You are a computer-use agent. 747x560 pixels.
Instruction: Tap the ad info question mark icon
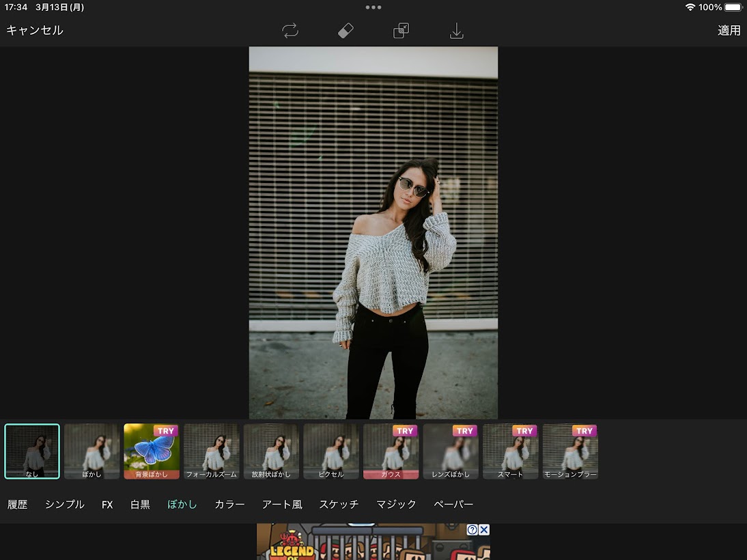click(472, 530)
